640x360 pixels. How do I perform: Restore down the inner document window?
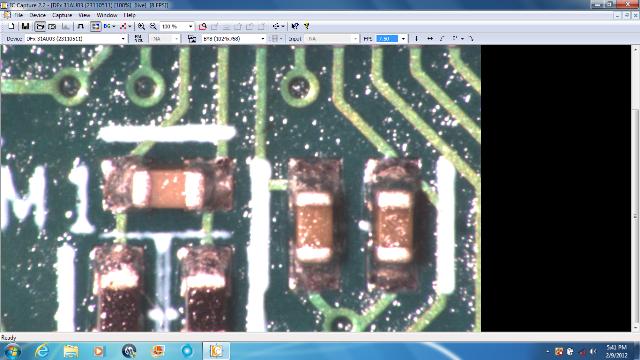pyautogui.click(x=627, y=15)
